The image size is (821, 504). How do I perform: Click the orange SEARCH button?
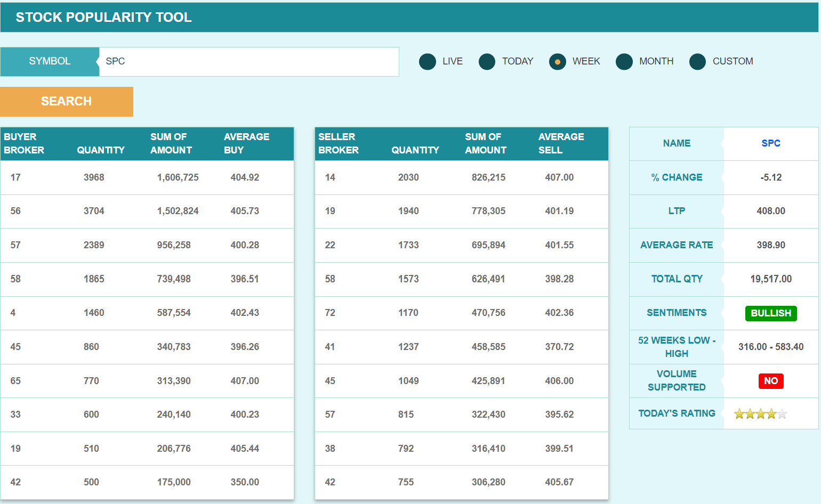(67, 101)
